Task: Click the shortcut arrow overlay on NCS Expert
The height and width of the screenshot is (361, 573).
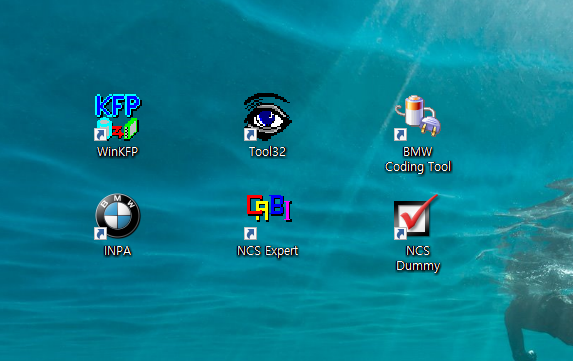Action: pyautogui.click(x=250, y=233)
